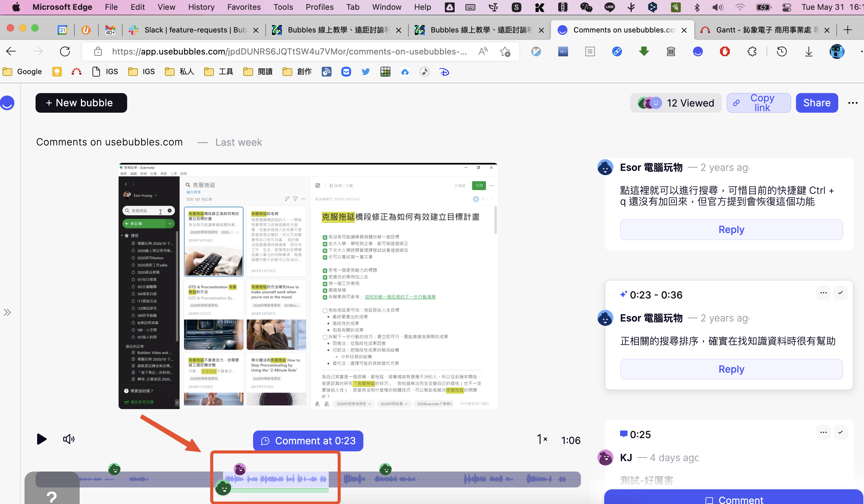The width and height of the screenshot is (864, 504).
Task: Mark the 0:23 - 0:36 comment resolved
Action: coord(840,293)
